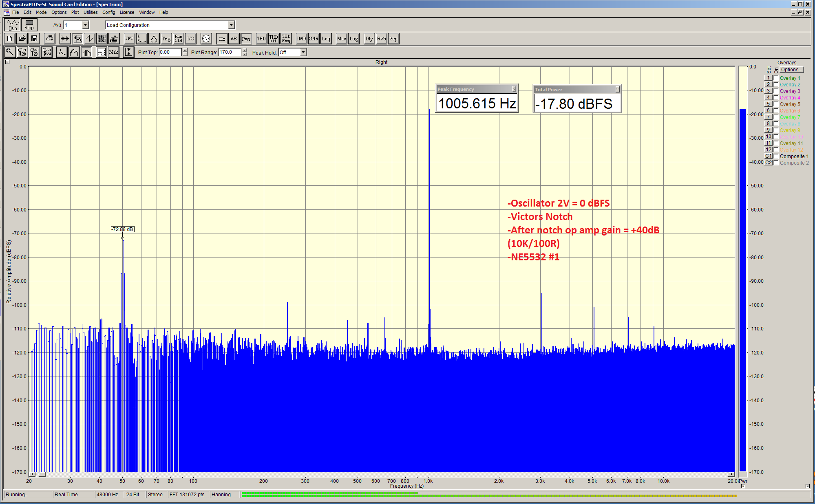Open the IMD measurement utility
Screen dimensions: 815x504
pyautogui.click(x=301, y=39)
